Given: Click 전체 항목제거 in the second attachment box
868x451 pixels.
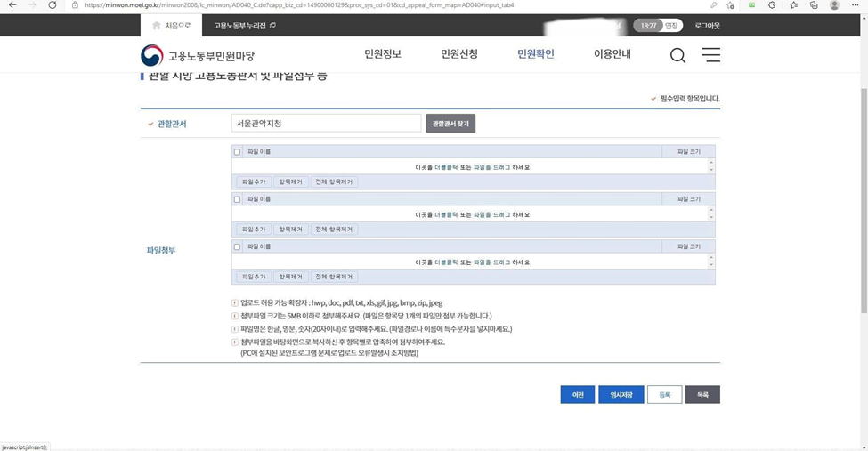Looking at the screenshot, I should pos(334,230).
